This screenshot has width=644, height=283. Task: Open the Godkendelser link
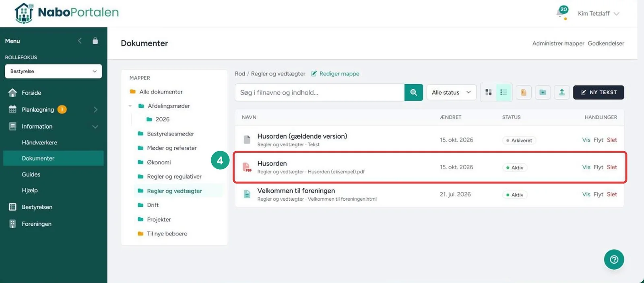click(x=606, y=44)
